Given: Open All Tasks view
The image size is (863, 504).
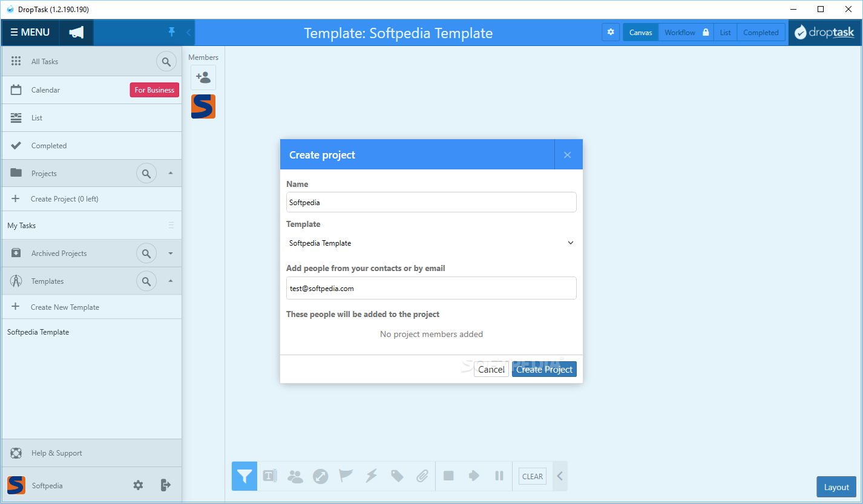Looking at the screenshot, I should [45, 62].
